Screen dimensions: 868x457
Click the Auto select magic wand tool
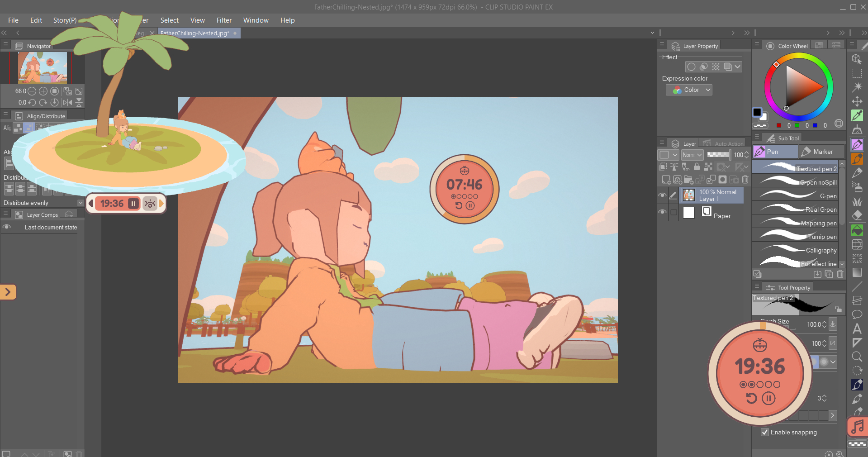click(x=857, y=87)
